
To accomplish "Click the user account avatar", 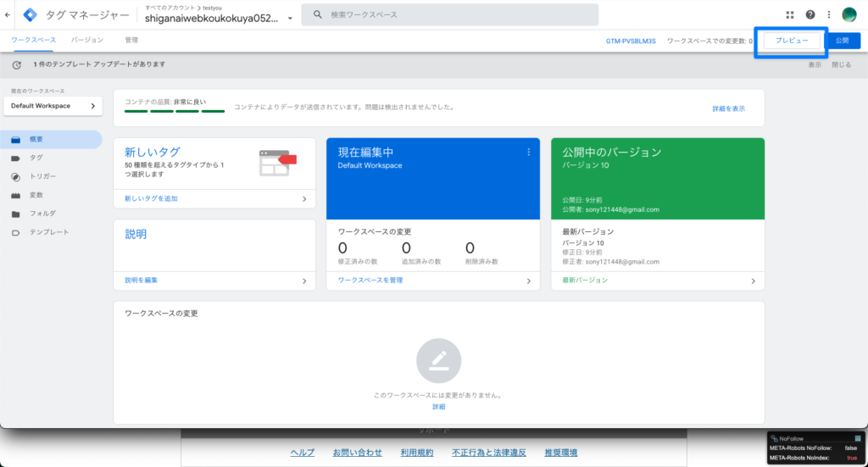I will pos(849,14).
